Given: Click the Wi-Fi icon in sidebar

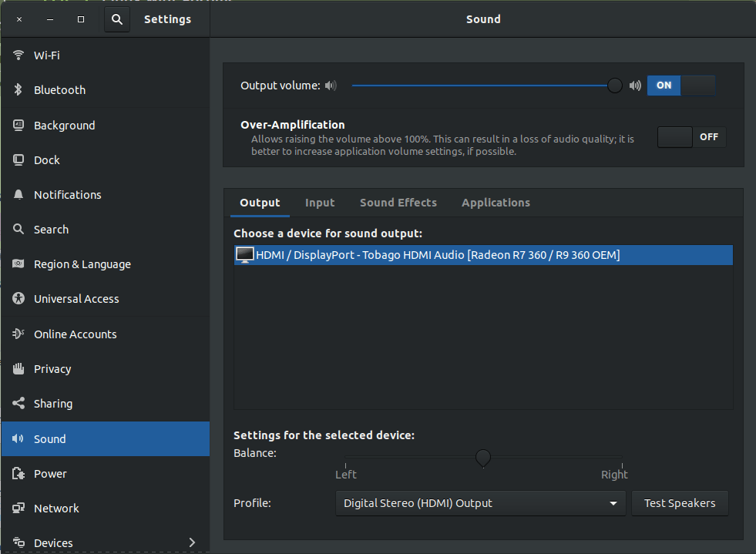Looking at the screenshot, I should 18,55.
